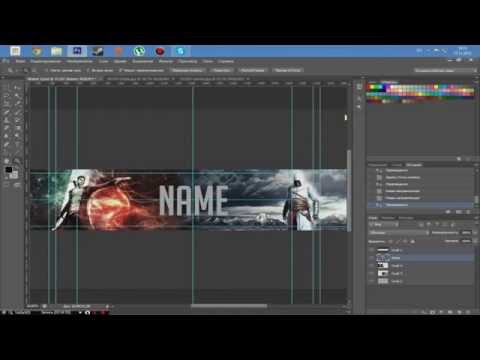The width and height of the screenshot is (480, 360).
Task: Lock transparent pixels icon in layers panel
Action: pyautogui.click(x=390, y=241)
